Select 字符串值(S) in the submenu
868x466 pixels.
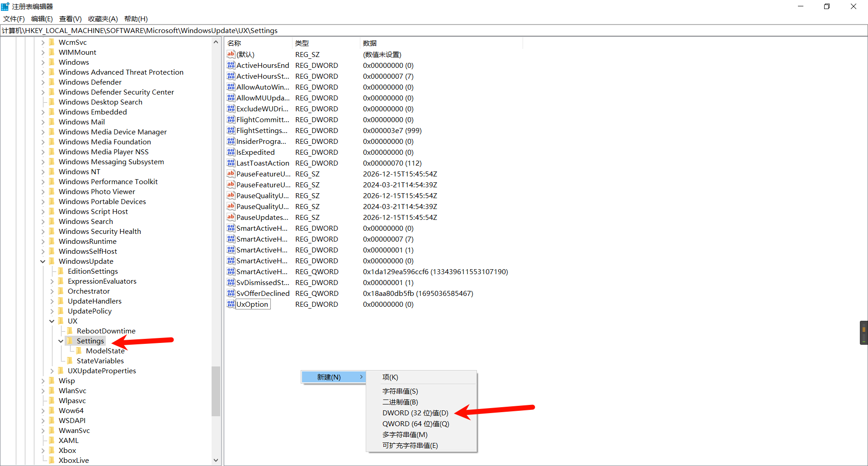421,391
